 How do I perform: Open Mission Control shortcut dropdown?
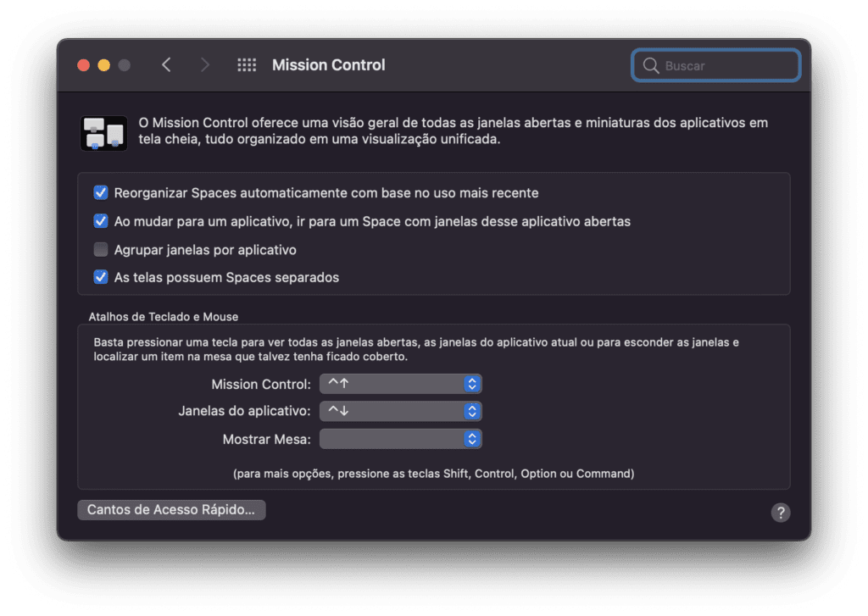pos(401,384)
